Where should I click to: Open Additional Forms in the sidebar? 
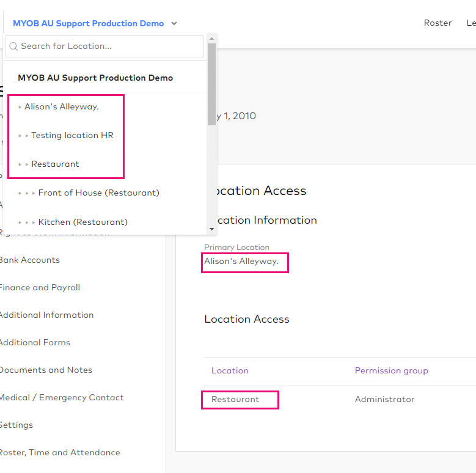[35, 343]
